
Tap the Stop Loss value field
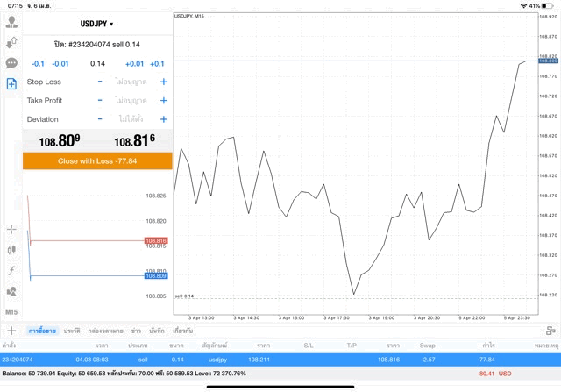coord(131,82)
